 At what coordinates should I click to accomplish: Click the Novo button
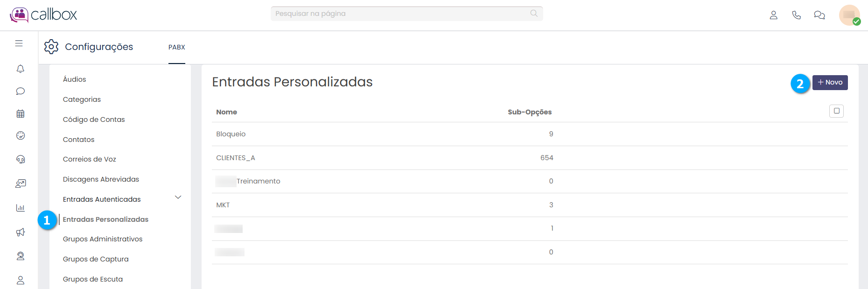pos(830,83)
